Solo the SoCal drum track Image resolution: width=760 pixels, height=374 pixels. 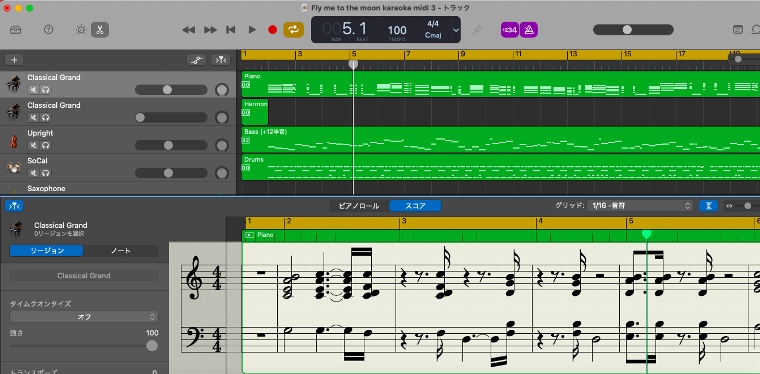pos(46,173)
